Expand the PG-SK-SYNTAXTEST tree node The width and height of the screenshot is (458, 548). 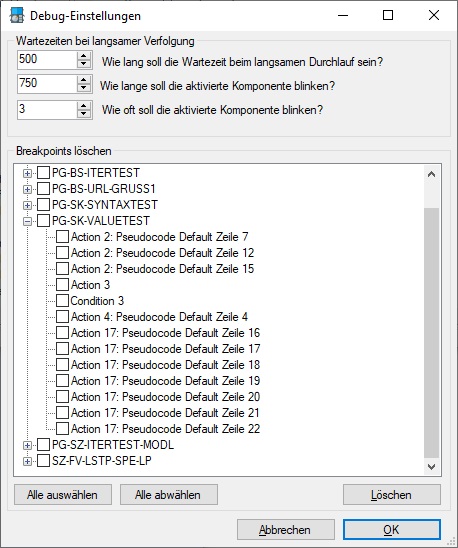(x=27, y=205)
